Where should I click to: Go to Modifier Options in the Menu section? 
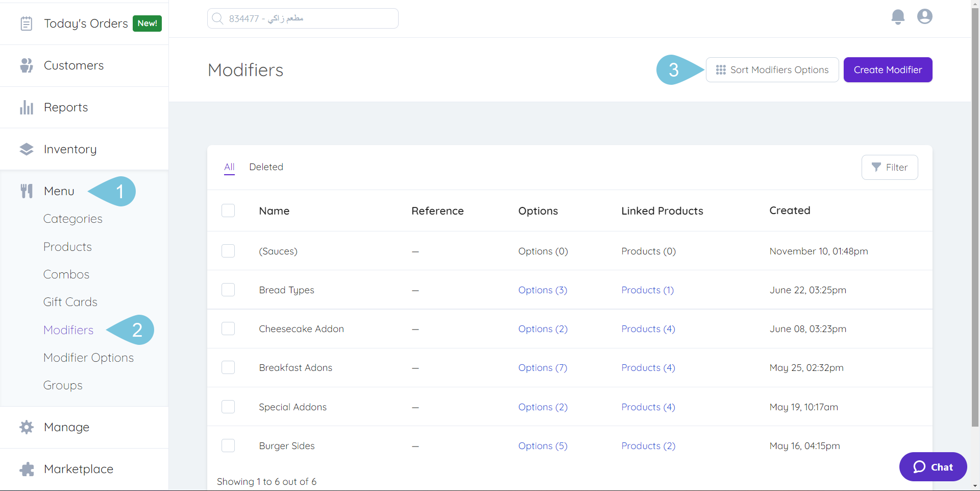[88, 357]
